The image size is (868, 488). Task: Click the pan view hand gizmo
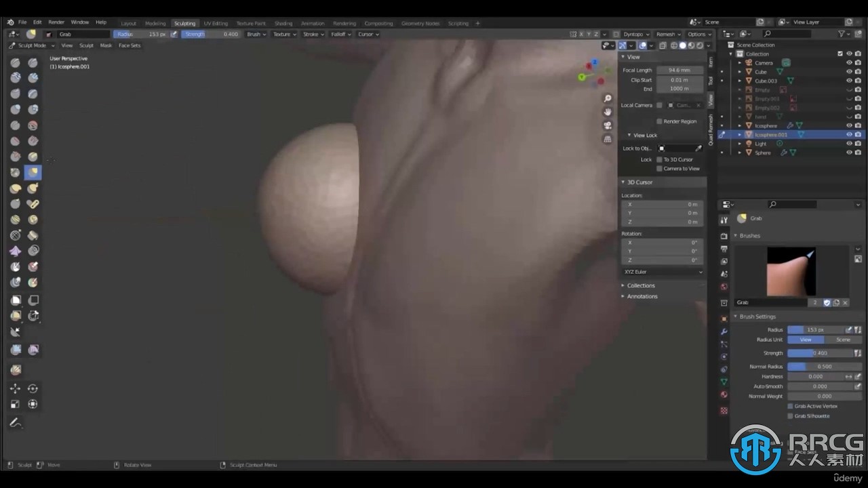[x=608, y=112]
